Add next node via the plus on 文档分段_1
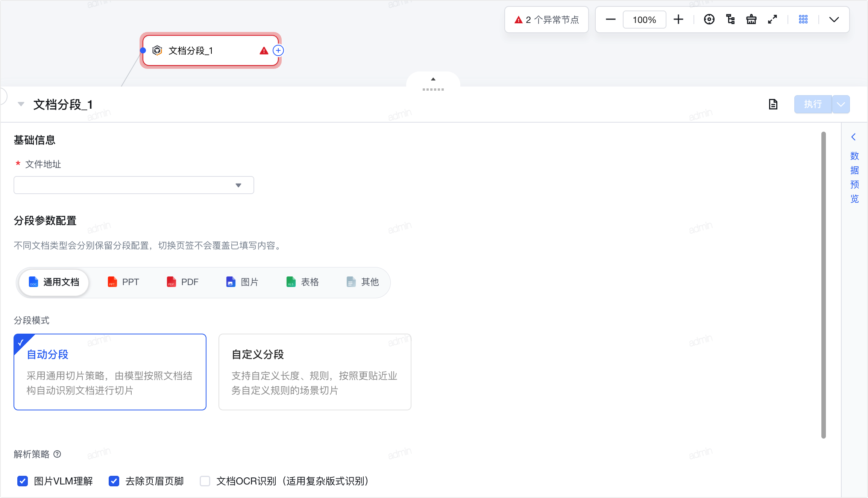Image resolution: width=868 pixels, height=498 pixels. tap(278, 50)
